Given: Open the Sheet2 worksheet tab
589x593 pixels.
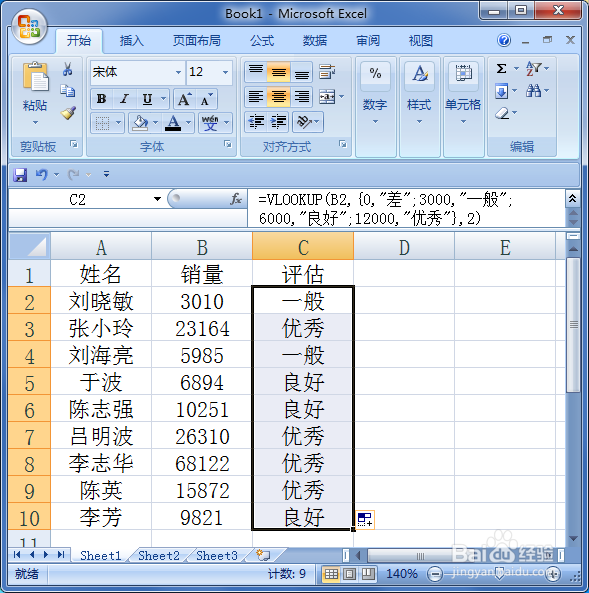Looking at the screenshot, I should click(159, 555).
